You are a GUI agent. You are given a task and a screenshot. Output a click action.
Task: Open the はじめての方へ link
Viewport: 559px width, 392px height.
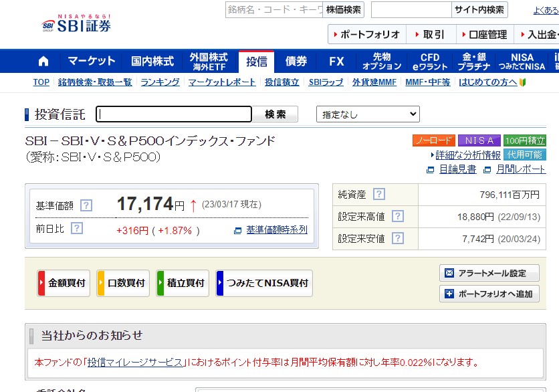(487, 82)
